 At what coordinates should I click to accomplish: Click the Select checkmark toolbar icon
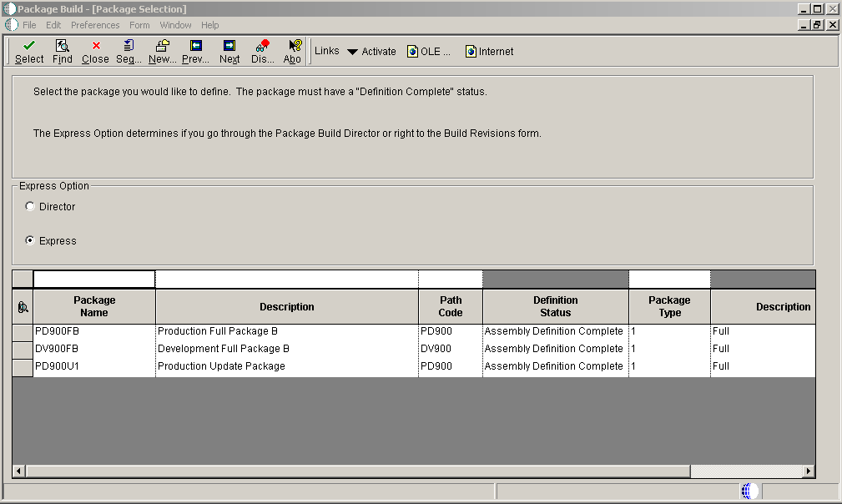tap(28, 51)
